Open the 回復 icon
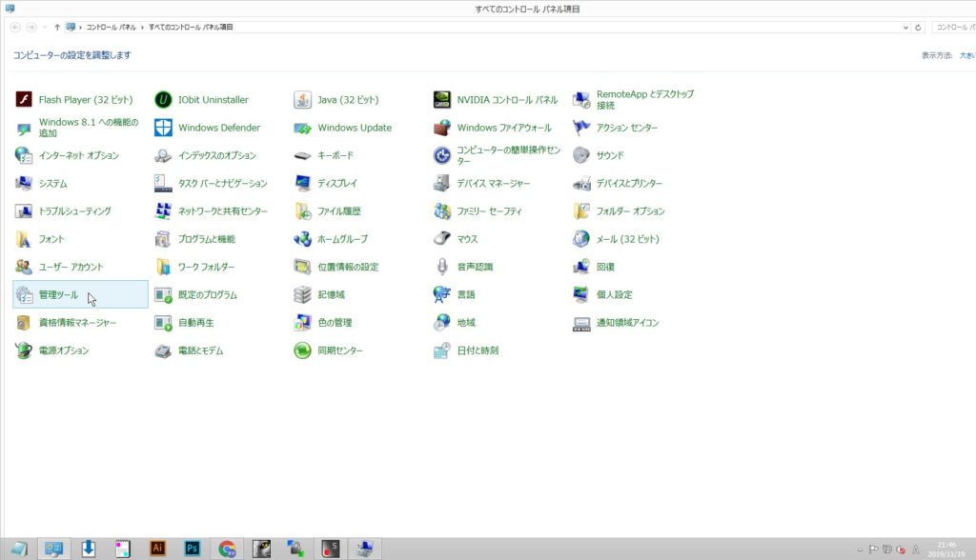The image size is (976, 560). [581, 267]
